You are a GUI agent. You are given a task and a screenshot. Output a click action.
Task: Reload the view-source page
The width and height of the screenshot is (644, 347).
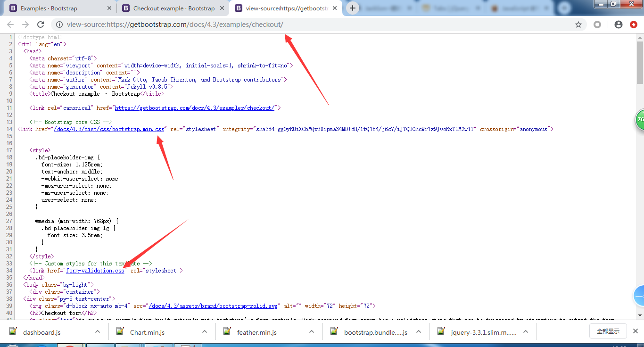[x=41, y=25]
